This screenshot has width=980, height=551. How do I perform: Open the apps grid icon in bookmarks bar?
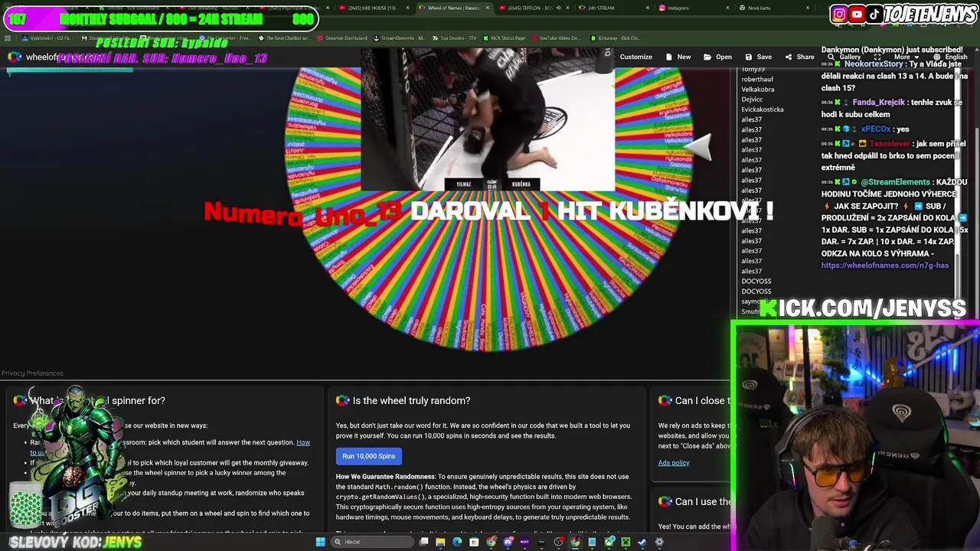pos(8,37)
